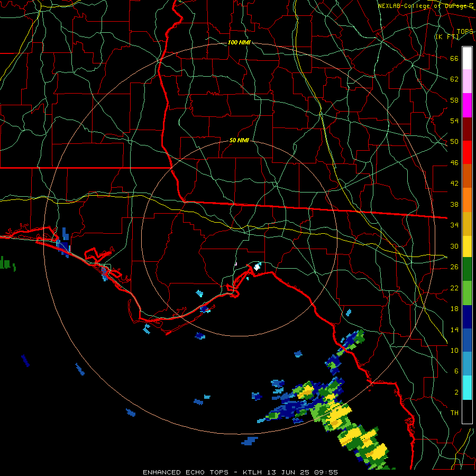Image resolution: width=476 pixels, height=476 pixels.
Task: Pick the navy blue legend color band
Action: point(467,317)
